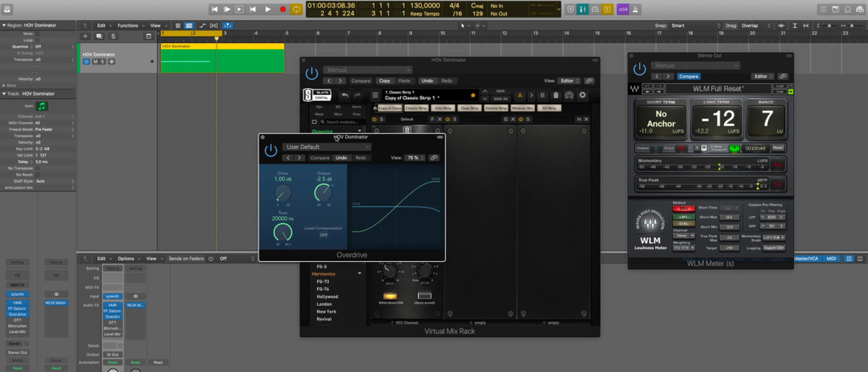Screen dimensions: 868x372
Task: Open the Drag Overlap dropdown
Action: tap(755, 25)
